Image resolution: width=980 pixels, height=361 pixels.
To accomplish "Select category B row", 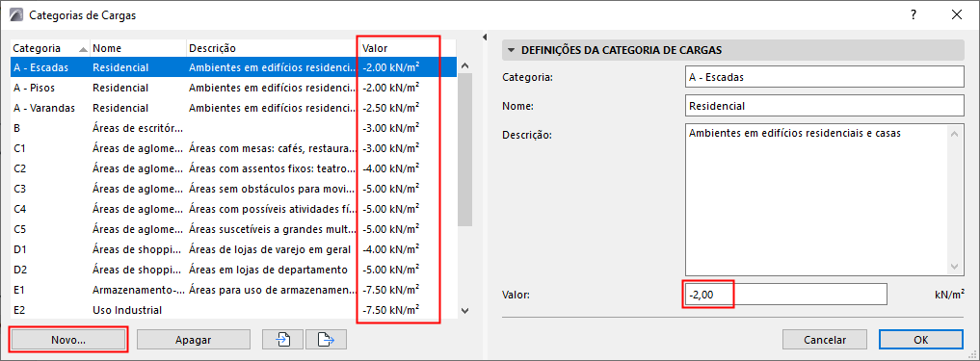I will point(234,128).
